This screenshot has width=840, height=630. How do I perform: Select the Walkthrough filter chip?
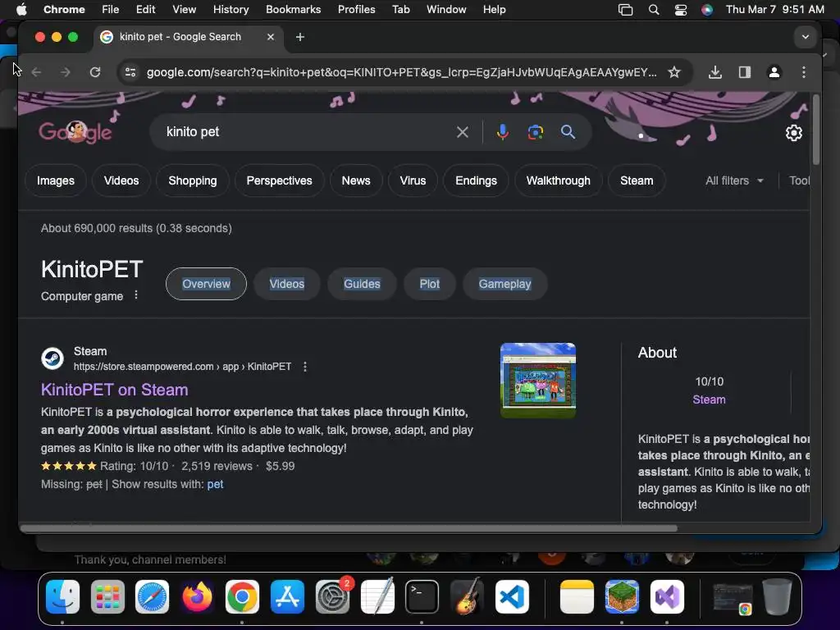point(558,180)
